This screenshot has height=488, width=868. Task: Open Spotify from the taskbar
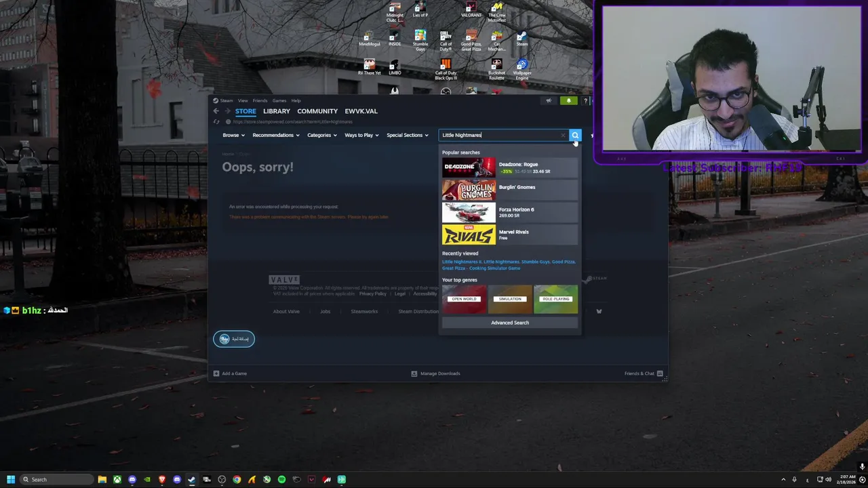click(x=281, y=479)
